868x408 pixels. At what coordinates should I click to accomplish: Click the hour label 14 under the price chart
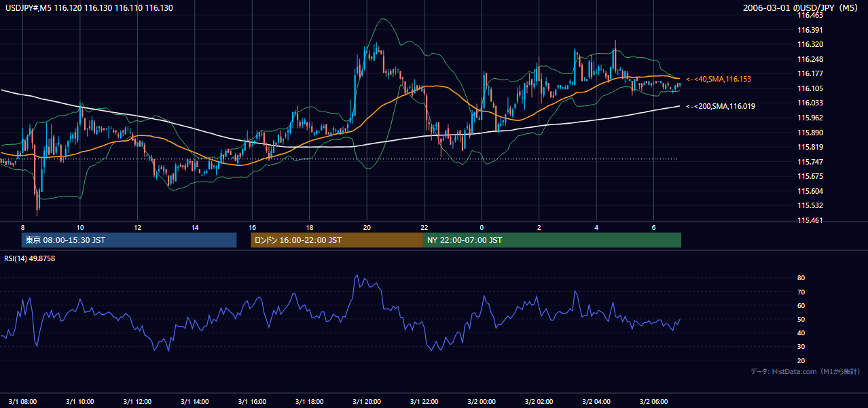pos(195,227)
